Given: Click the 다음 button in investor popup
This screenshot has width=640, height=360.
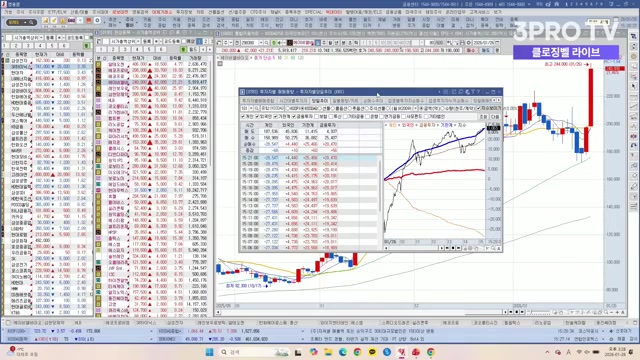Looking at the screenshot, I should pos(495,117).
